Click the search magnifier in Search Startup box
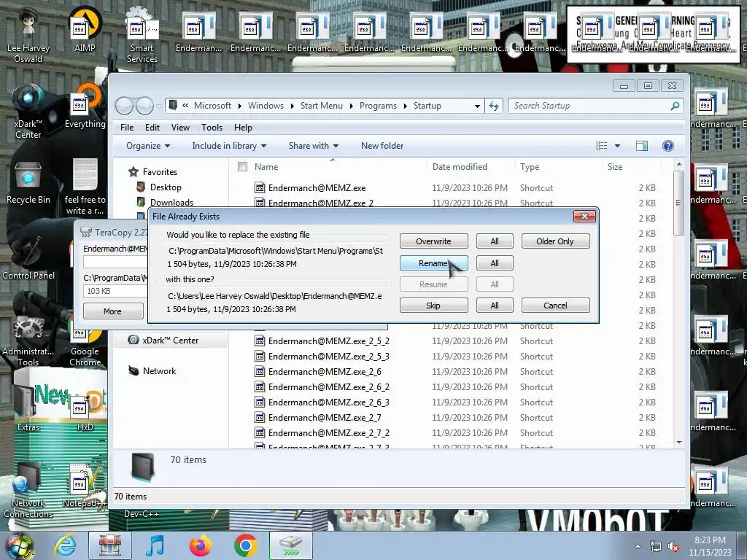This screenshot has height=560, width=747. (675, 106)
